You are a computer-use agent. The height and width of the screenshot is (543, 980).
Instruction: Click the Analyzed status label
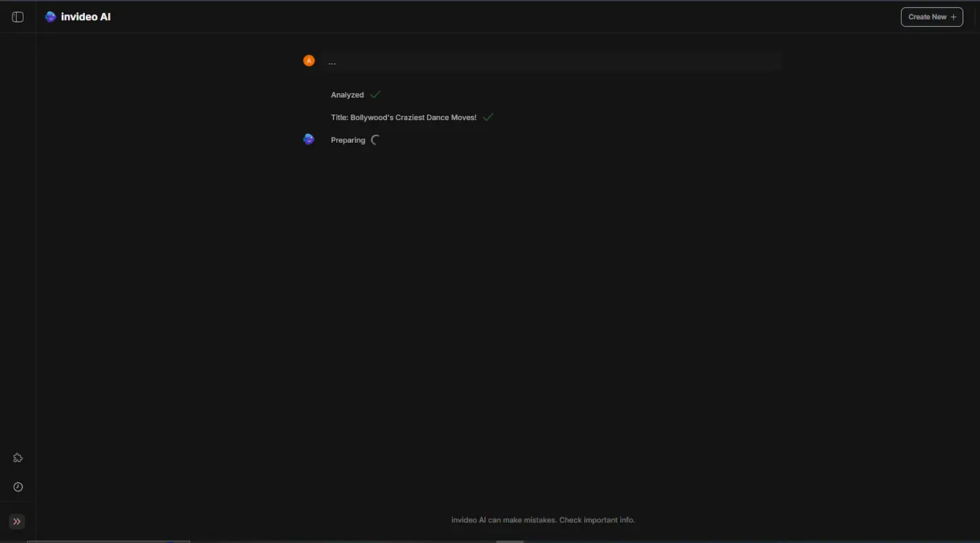pyautogui.click(x=347, y=95)
